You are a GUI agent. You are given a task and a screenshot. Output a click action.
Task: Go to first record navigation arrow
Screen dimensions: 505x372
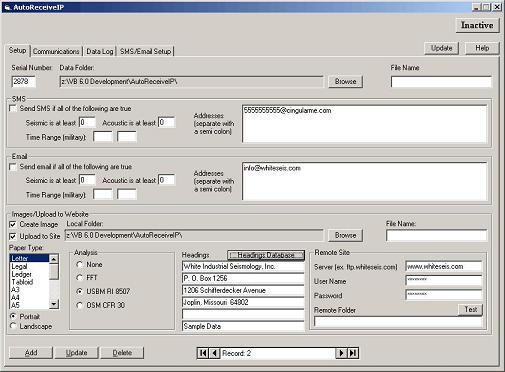203,353
